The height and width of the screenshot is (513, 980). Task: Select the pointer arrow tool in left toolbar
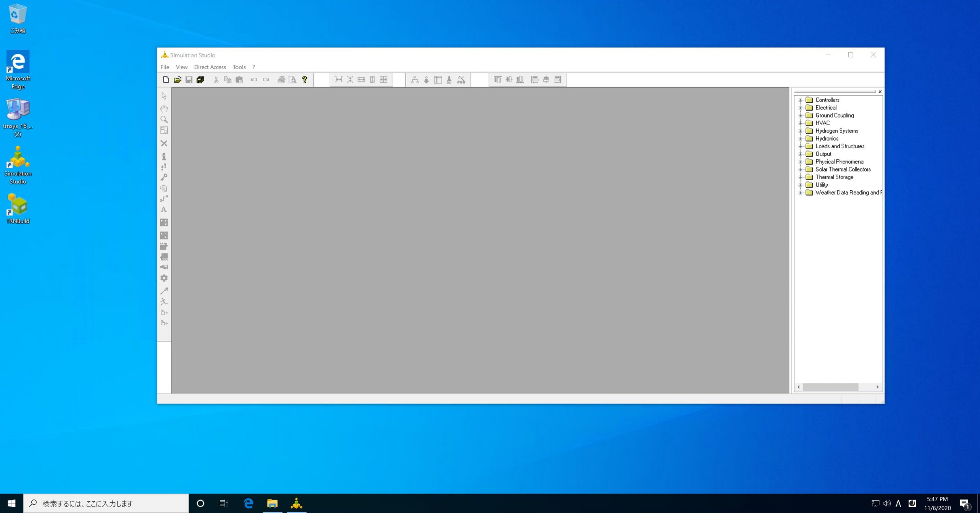(164, 96)
